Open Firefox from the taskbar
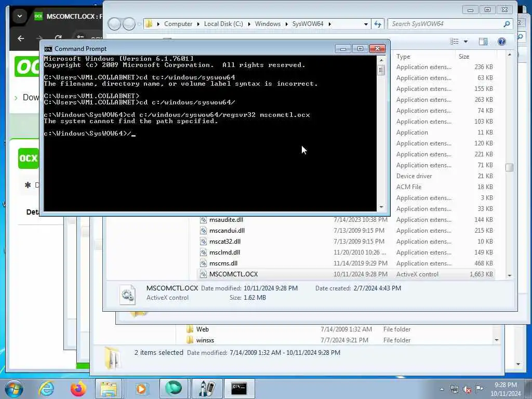Image resolution: width=532 pixels, height=399 pixels. (78, 389)
